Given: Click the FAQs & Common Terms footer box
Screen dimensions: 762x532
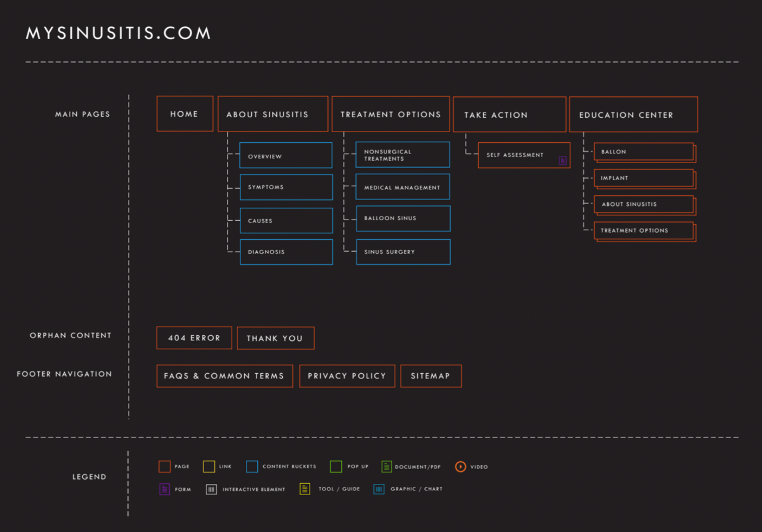Looking at the screenshot, I should point(224,376).
